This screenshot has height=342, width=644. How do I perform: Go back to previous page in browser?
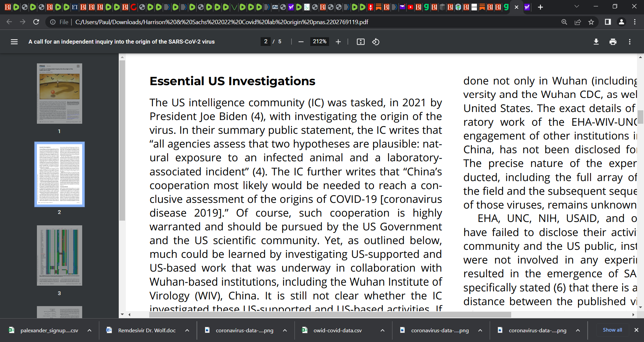point(9,22)
